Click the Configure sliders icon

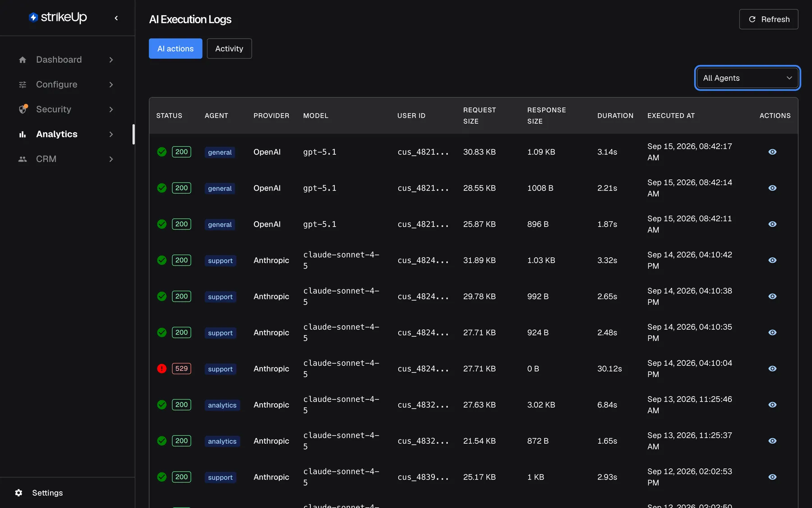pyautogui.click(x=23, y=84)
